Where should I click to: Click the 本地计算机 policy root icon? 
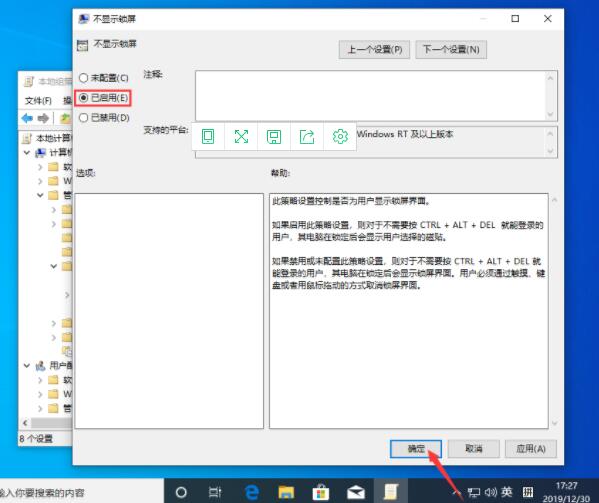(27, 138)
